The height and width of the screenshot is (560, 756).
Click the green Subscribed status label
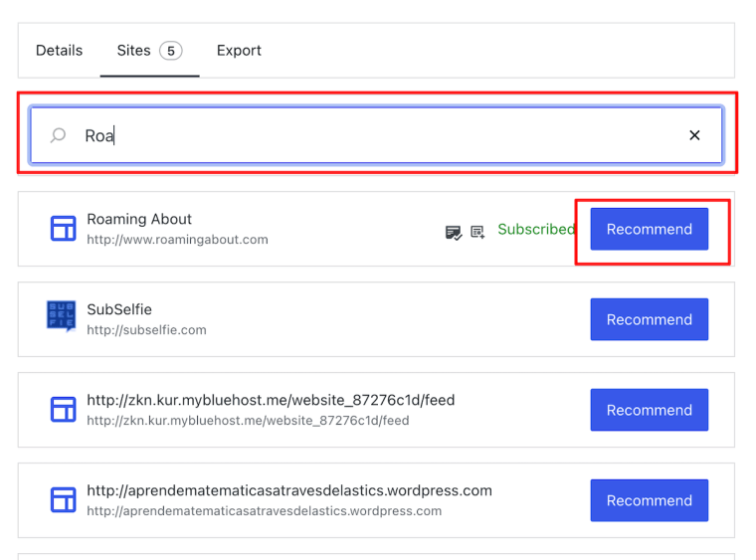[535, 229]
